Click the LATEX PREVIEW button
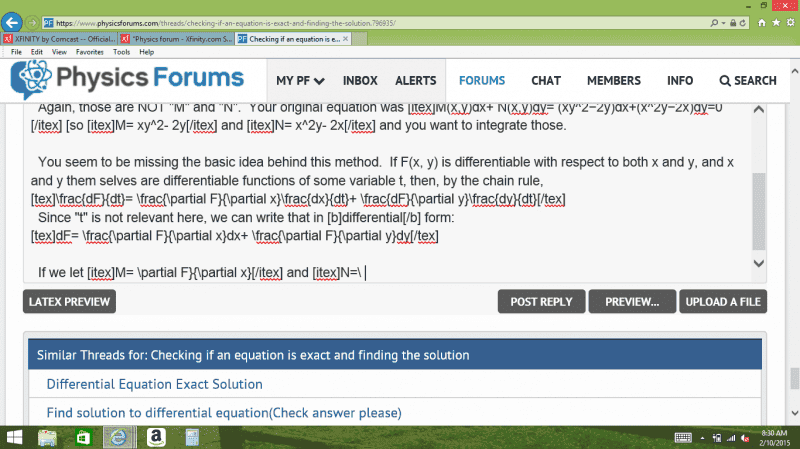 click(x=69, y=301)
